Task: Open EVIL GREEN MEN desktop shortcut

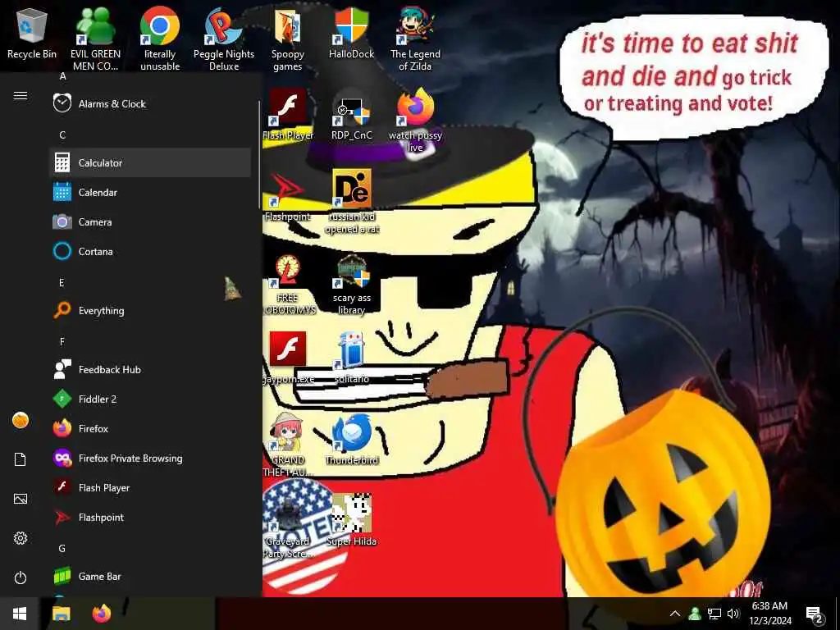Action: point(95,39)
